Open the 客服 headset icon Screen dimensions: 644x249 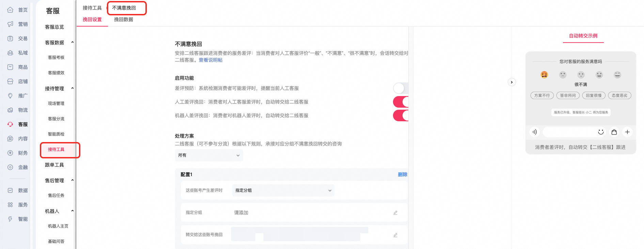coord(10,124)
